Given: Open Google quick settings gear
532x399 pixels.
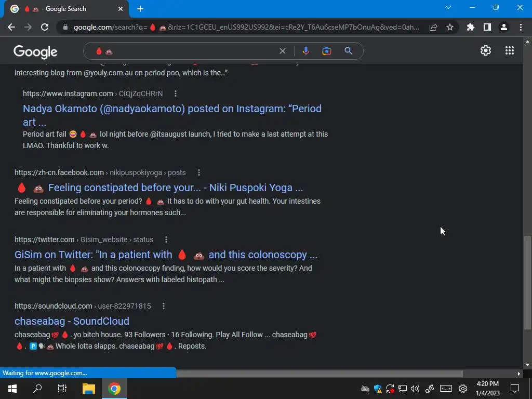Looking at the screenshot, I should tap(486, 50).
